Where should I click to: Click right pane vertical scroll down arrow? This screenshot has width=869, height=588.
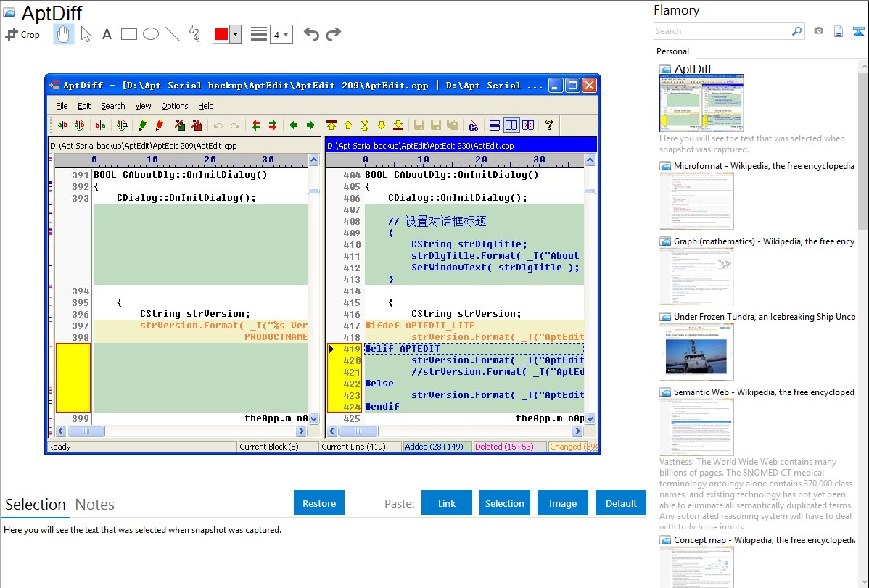[x=590, y=418]
